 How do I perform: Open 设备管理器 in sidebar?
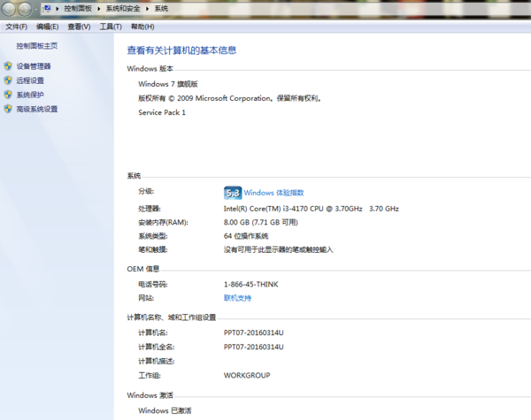tap(34, 66)
